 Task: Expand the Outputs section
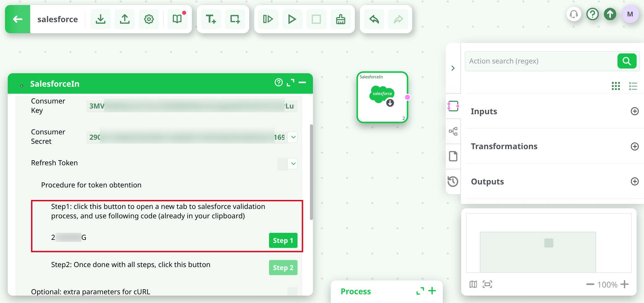[x=635, y=181]
